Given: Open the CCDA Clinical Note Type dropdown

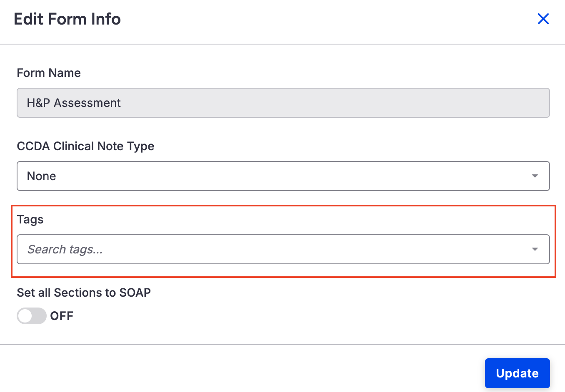Looking at the screenshot, I should click(x=283, y=176).
